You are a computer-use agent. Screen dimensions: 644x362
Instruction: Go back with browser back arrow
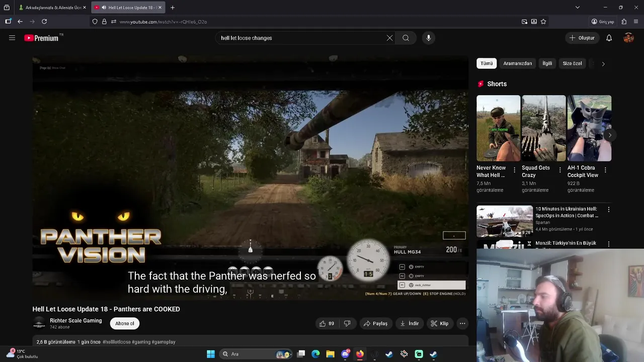coord(20,22)
